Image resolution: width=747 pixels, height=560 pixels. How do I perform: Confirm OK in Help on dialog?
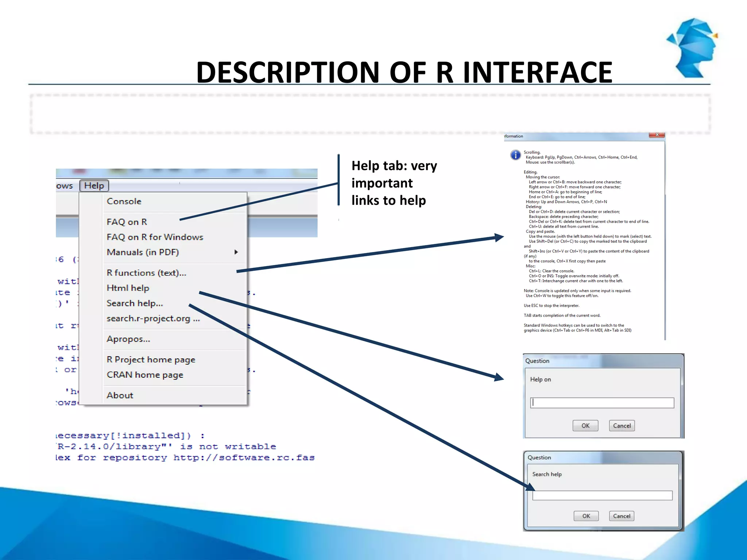[x=585, y=425]
